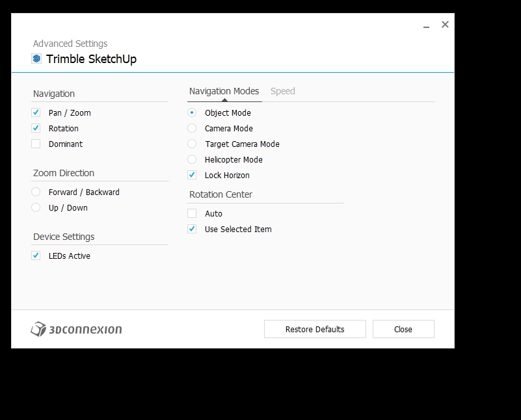Image resolution: width=521 pixels, height=420 pixels.
Task: Click the Restore Defaults button
Action: click(x=315, y=329)
